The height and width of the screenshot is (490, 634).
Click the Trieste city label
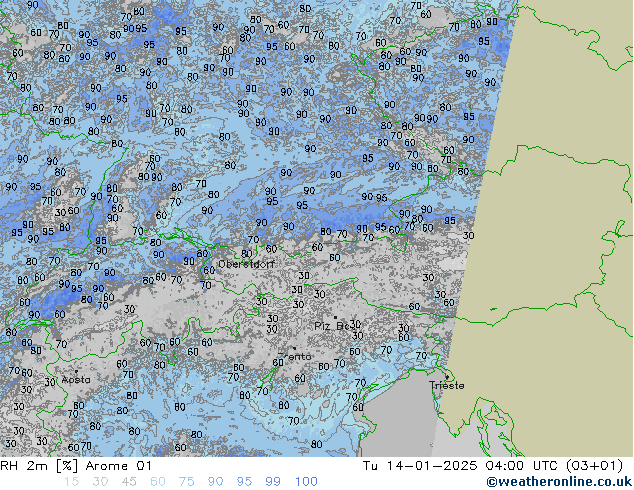(x=446, y=385)
